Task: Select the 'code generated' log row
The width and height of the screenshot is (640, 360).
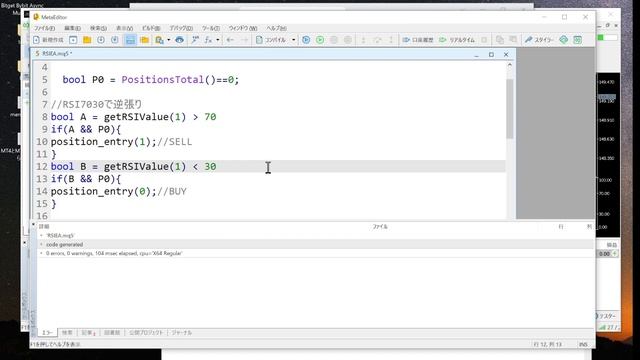Action: pyautogui.click(x=315, y=244)
